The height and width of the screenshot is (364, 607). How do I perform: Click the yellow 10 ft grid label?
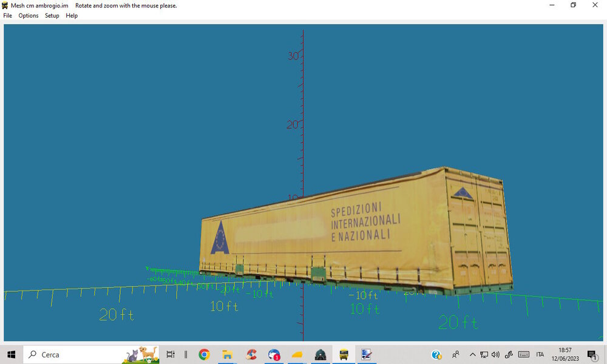224,306
